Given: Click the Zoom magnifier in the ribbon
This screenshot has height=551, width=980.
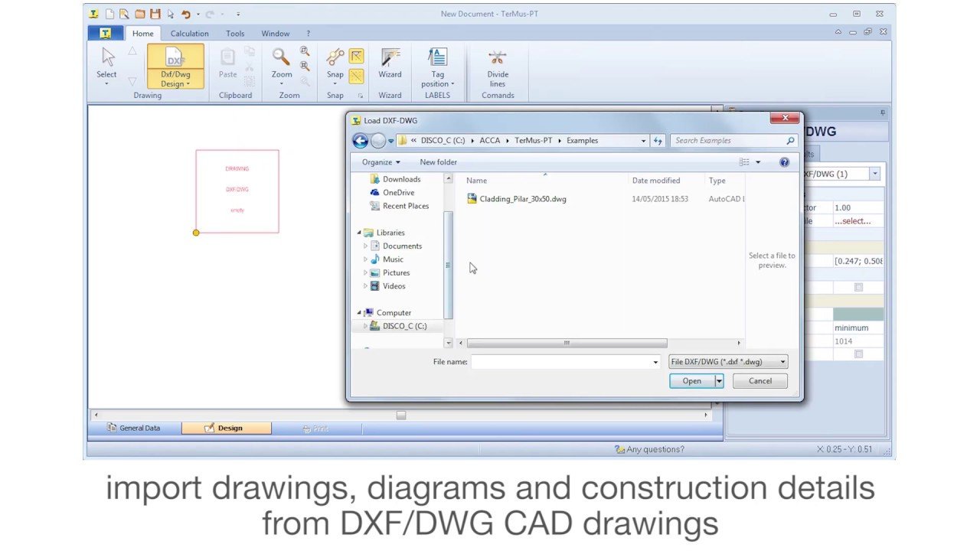Looking at the screenshot, I should click(x=282, y=64).
